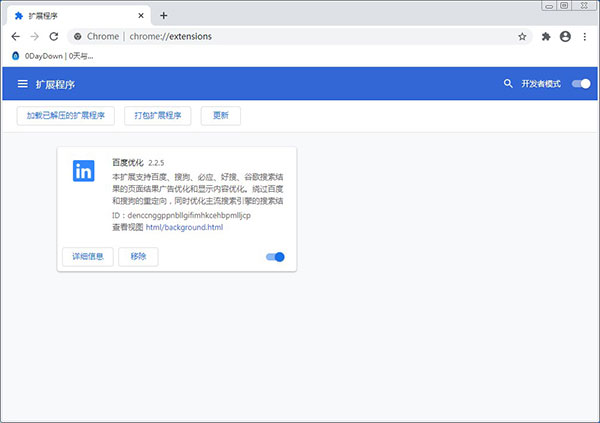Open a new tab with plus button
The height and width of the screenshot is (423, 600).
tap(164, 15)
